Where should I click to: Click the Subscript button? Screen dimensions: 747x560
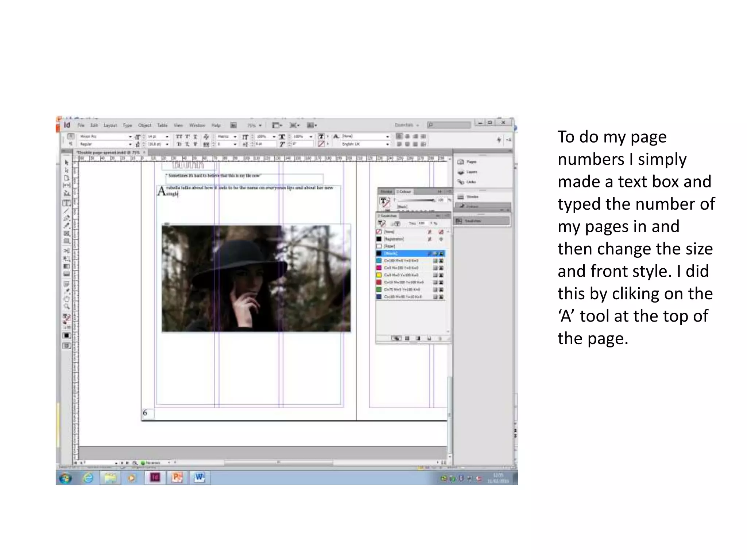187,144
